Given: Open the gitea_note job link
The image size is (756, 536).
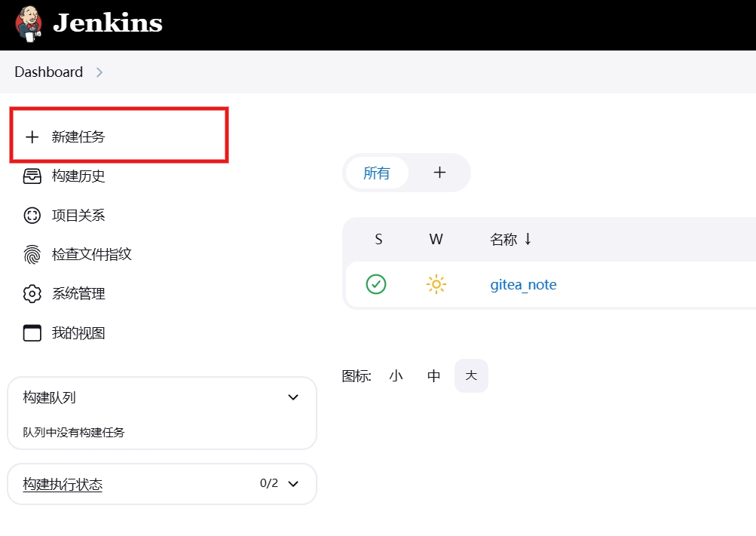Looking at the screenshot, I should tap(523, 285).
